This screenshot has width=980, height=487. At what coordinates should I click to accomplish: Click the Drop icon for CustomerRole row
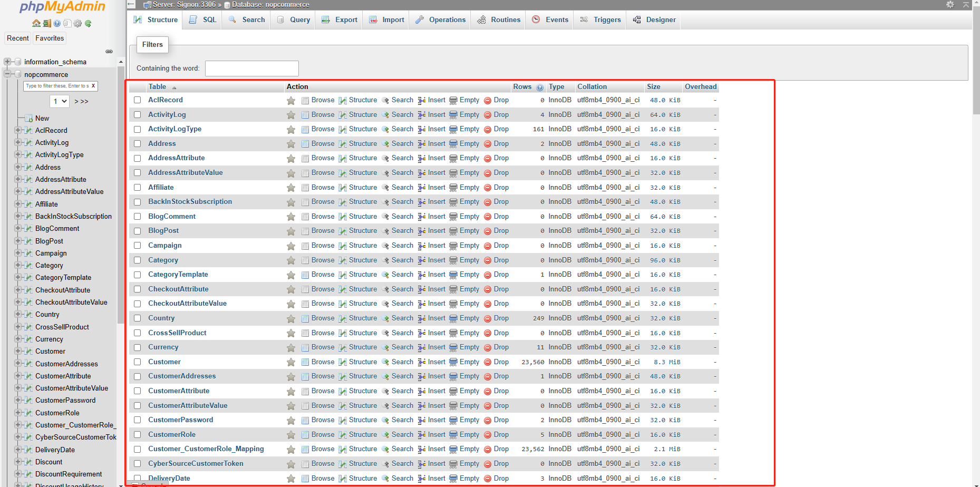(488, 435)
